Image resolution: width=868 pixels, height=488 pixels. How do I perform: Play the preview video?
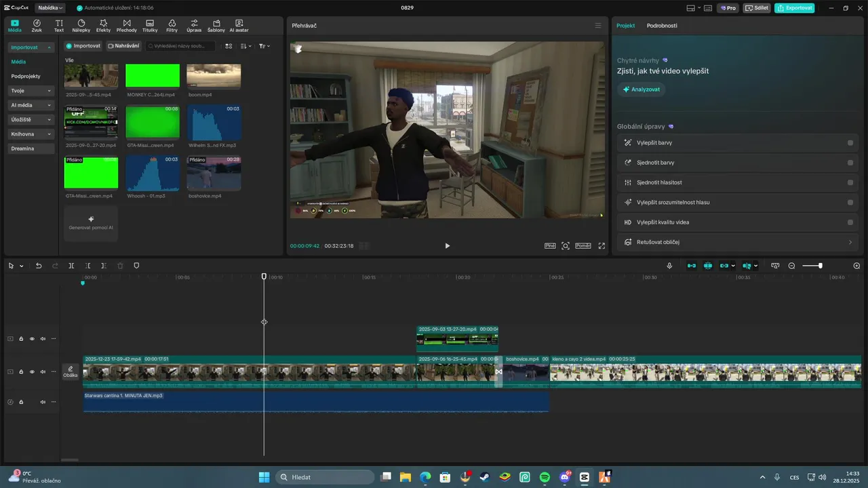(447, 246)
